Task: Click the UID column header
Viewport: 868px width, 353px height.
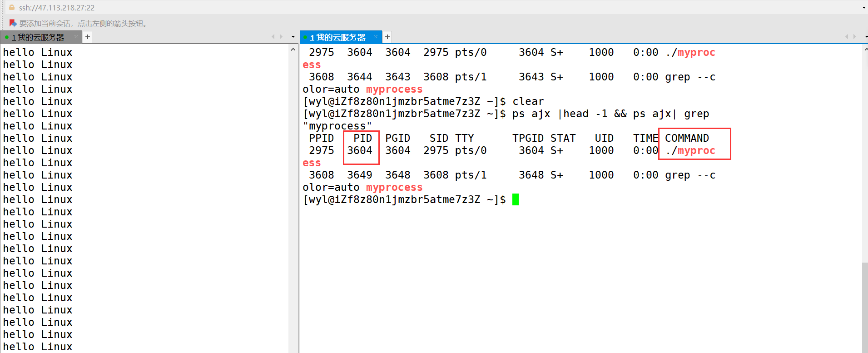Action: point(605,138)
